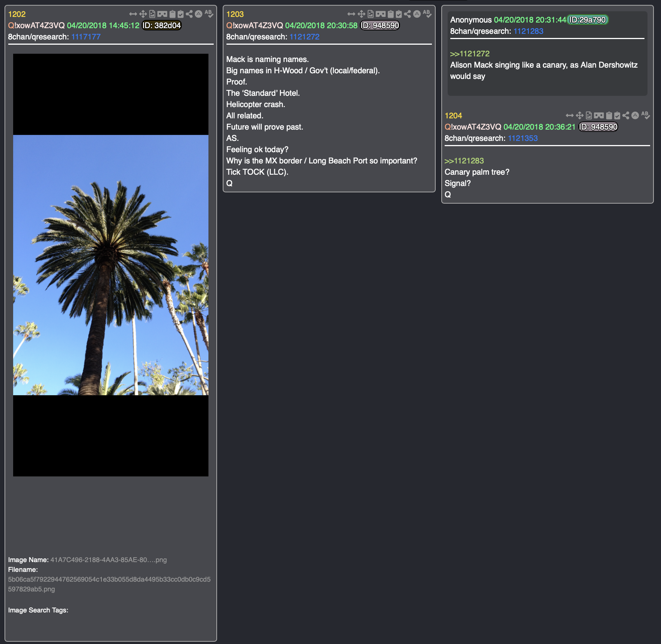Click the line 'Why is the MX border / Long Beach Port so important?'
The height and width of the screenshot is (644, 661).
click(x=322, y=161)
